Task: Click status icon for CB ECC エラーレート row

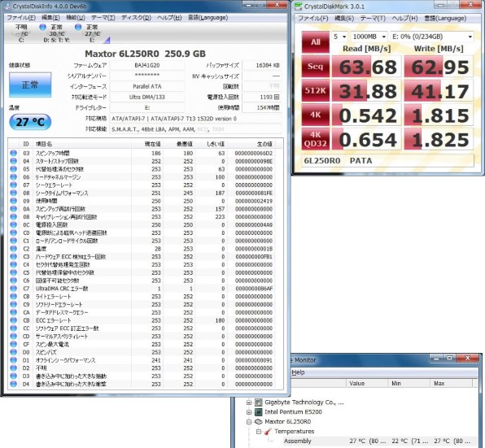Action: [x=13, y=320]
